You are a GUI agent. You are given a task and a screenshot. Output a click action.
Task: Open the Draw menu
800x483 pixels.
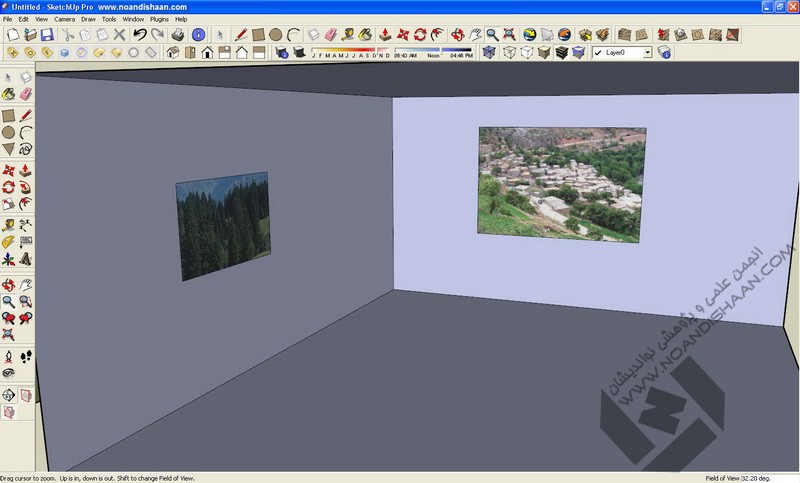point(87,19)
